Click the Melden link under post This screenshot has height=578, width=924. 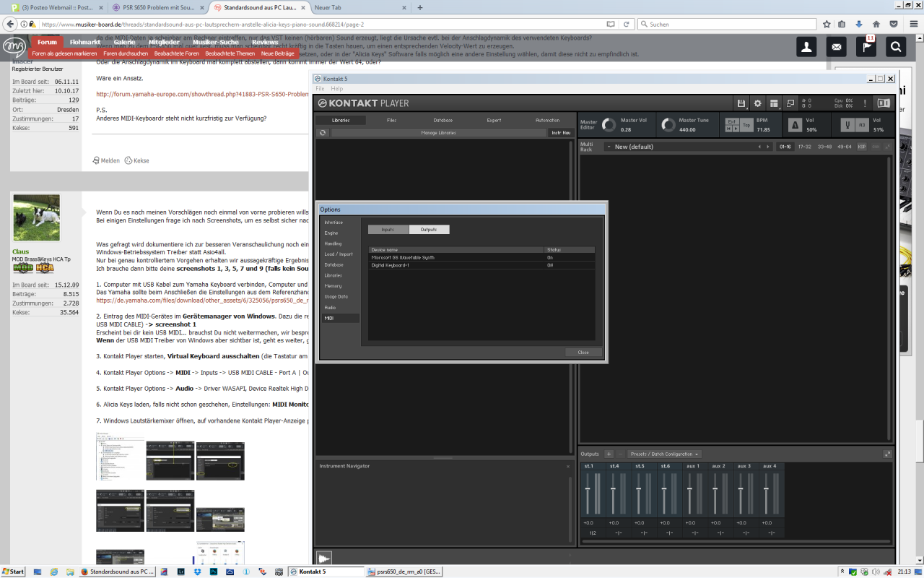106,160
